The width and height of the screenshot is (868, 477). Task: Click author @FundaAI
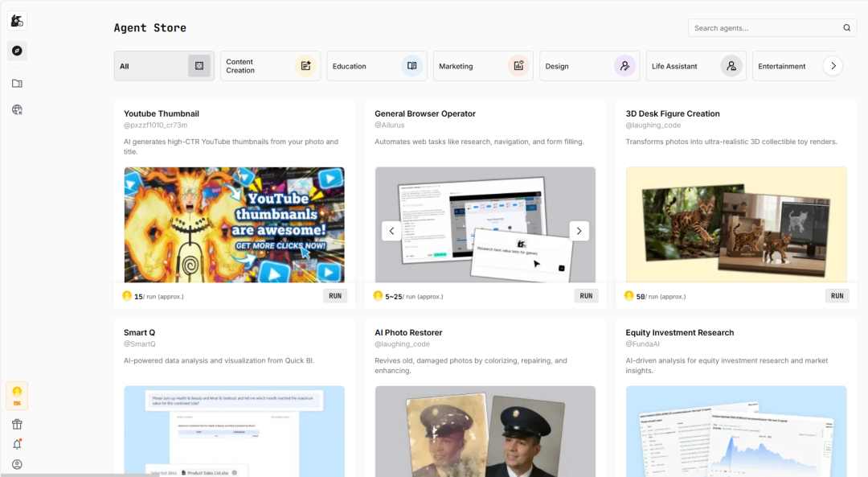click(643, 344)
